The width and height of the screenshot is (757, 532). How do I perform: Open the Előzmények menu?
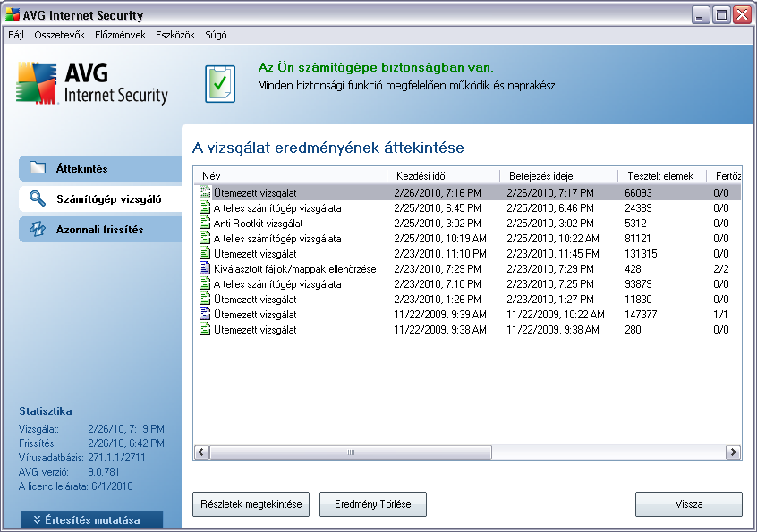[x=120, y=35]
